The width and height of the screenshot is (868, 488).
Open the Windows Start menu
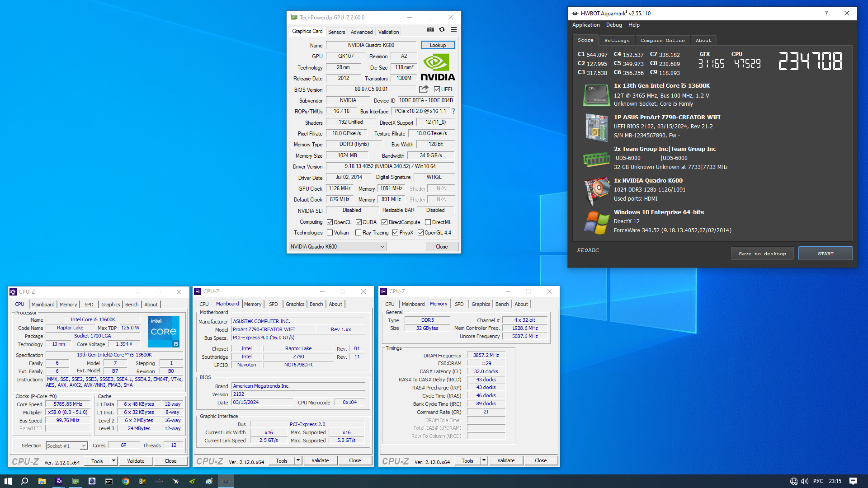[8, 481]
